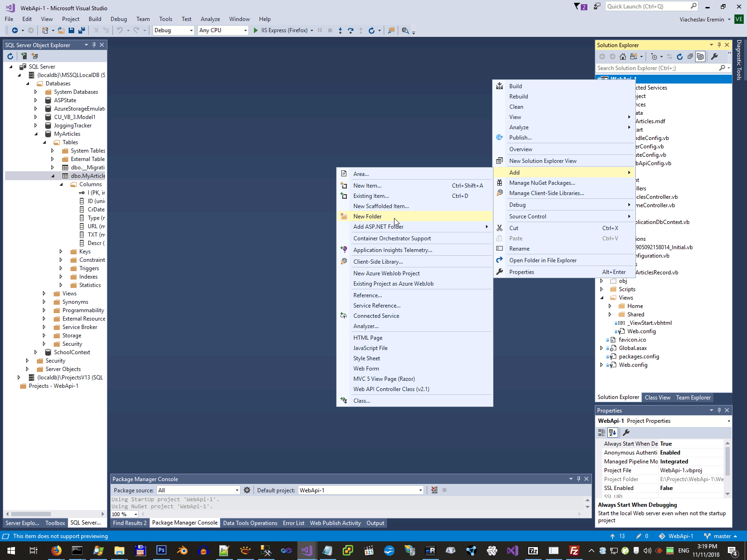The width and height of the screenshot is (747, 560).
Task: Open 7-Zip from the Windows taskbar
Action: [x=533, y=551]
